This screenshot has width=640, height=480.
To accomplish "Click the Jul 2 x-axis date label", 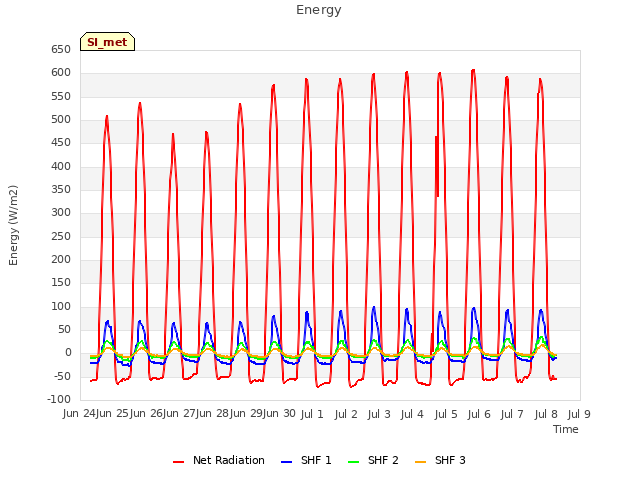I will [x=346, y=415].
